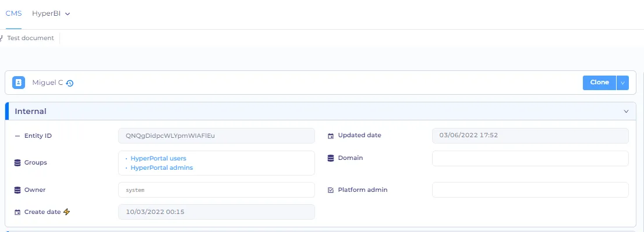Click the calendar icon beside Updated date
The width and height of the screenshot is (644, 232).
click(x=331, y=135)
